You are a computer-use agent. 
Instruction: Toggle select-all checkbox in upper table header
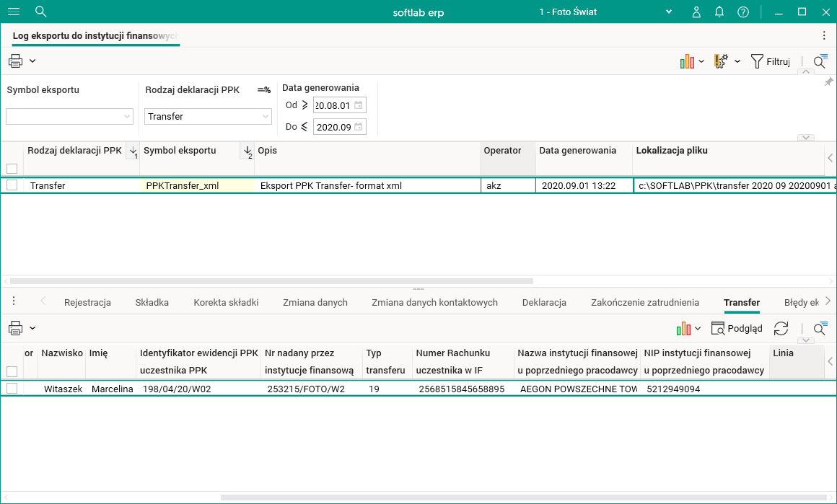click(12, 169)
